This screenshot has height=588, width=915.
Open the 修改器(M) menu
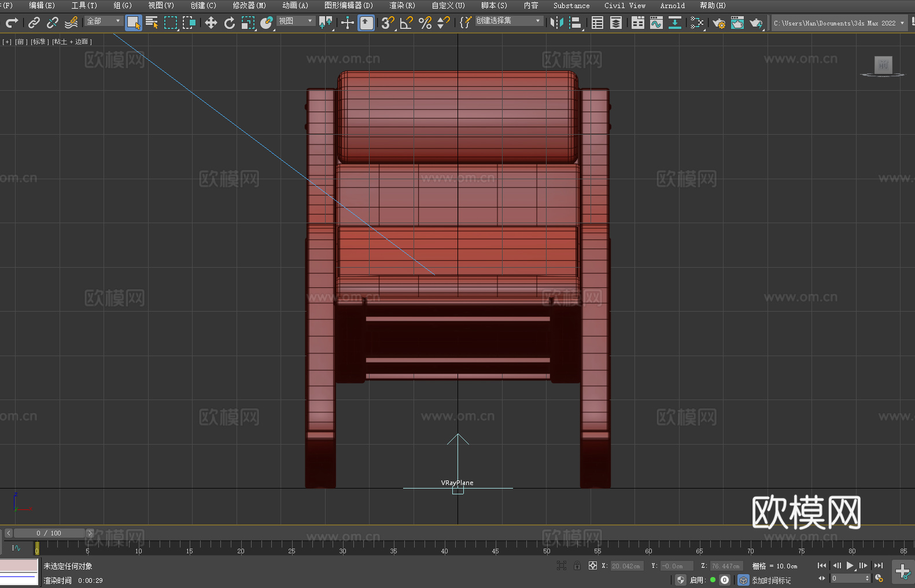tap(249, 5)
